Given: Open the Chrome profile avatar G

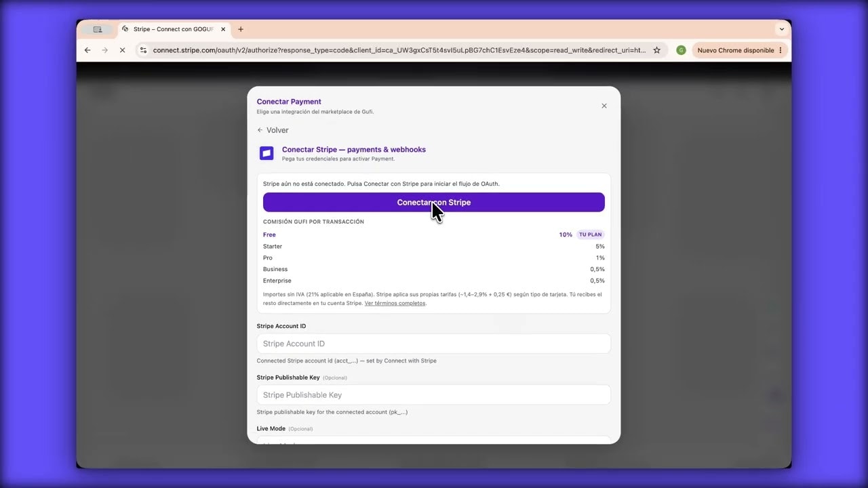Looking at the screenshot, I should point(681,50).
